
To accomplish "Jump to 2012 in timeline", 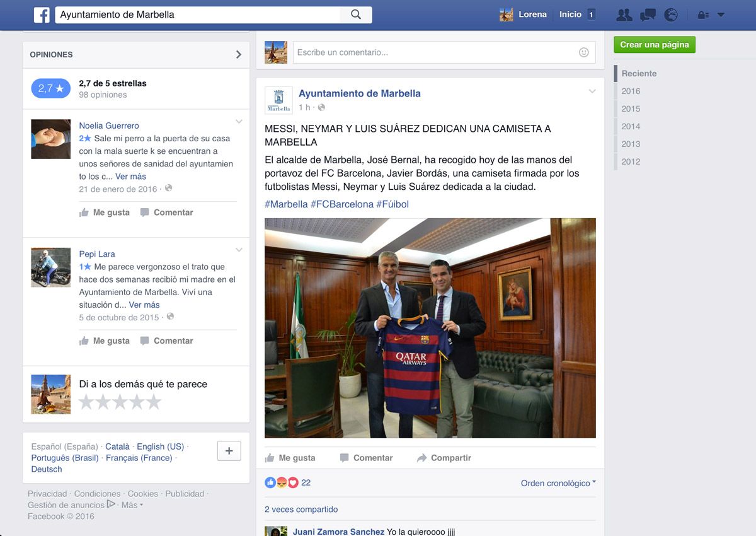I will [x=631, y=161].
